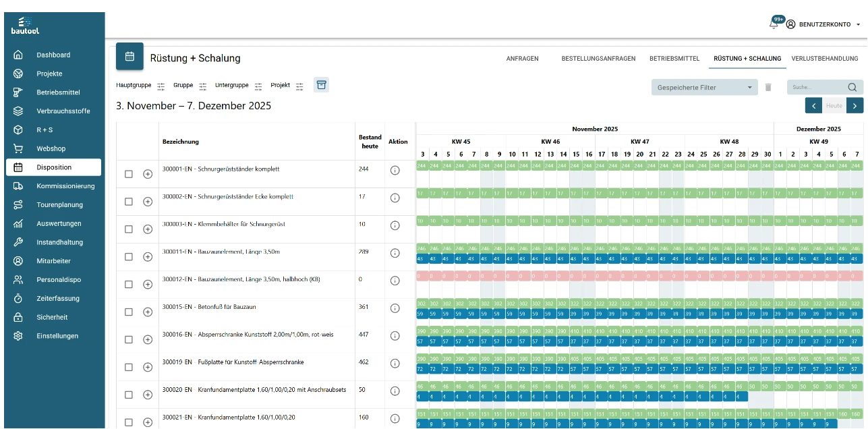Open Einstellungen in the sidebar
The height and width of the screenshot is (429, 868).
point(53,336)
